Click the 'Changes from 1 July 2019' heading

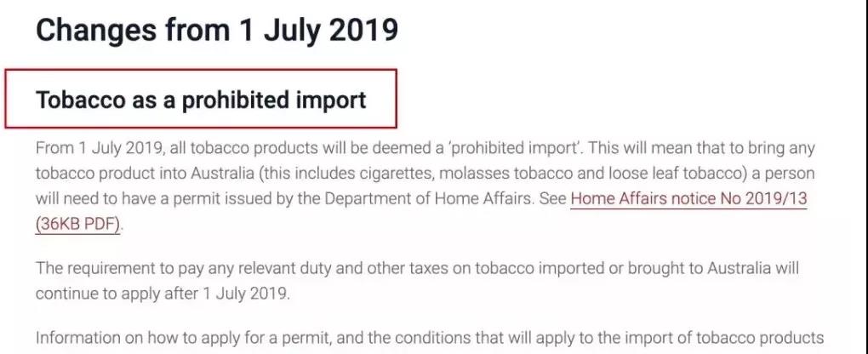click(x=217, y=30)
